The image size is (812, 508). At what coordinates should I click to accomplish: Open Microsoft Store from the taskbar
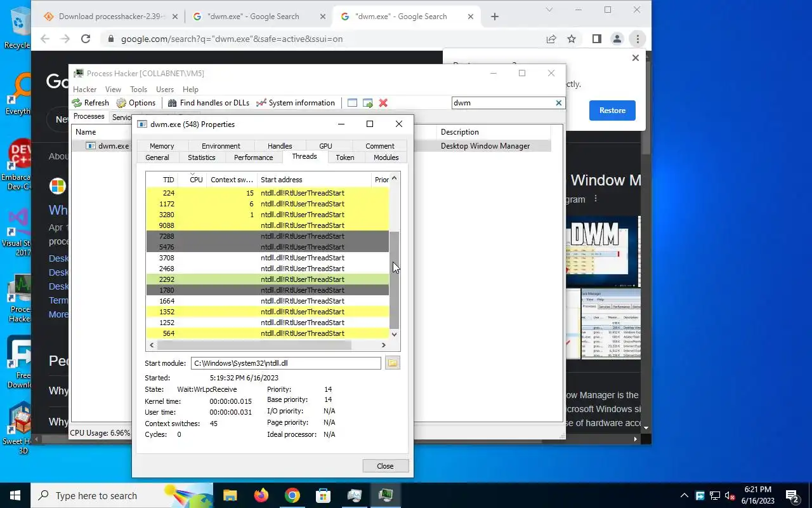[323, 495]
